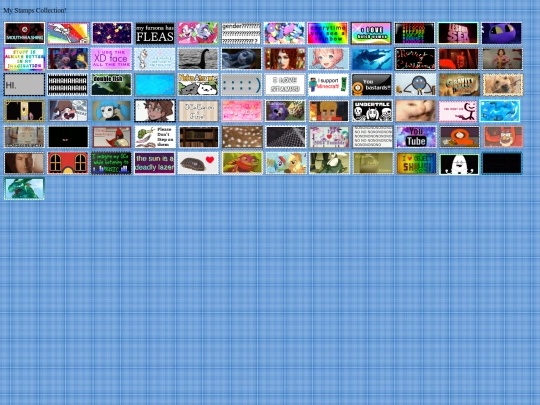Click the "I LOVE STAMPS" stamp
This screenshot has width=540, height=405.
[x=285, y=85]
